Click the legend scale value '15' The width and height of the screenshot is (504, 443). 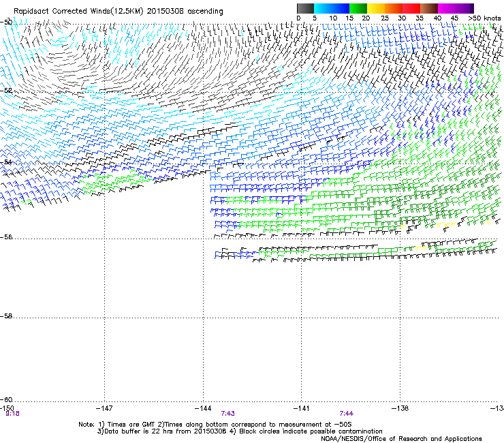349,18
